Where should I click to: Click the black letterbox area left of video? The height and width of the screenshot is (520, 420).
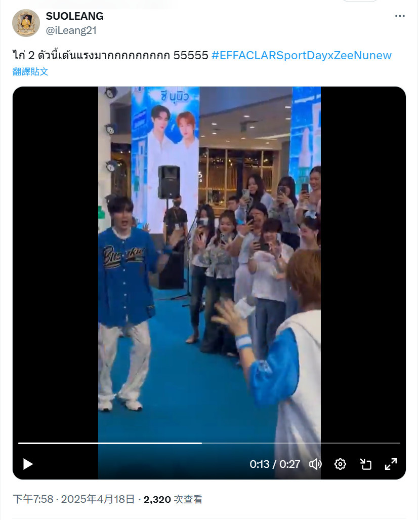[x=55, y=265]
